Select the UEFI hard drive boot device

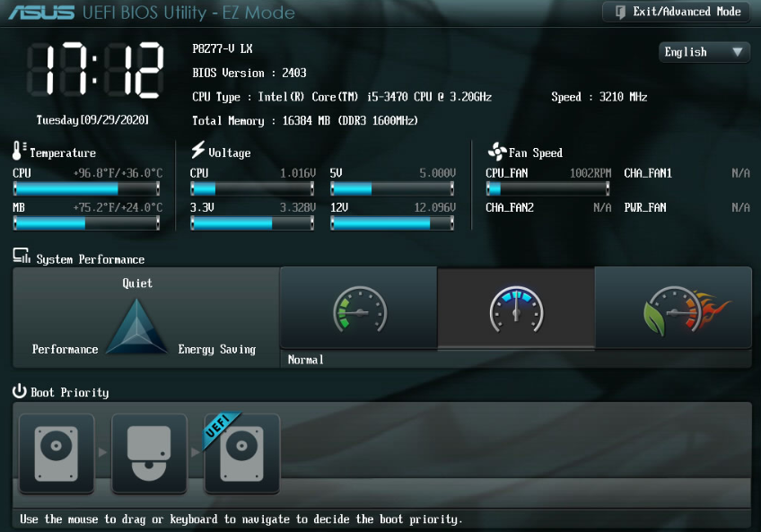point(241,453)
